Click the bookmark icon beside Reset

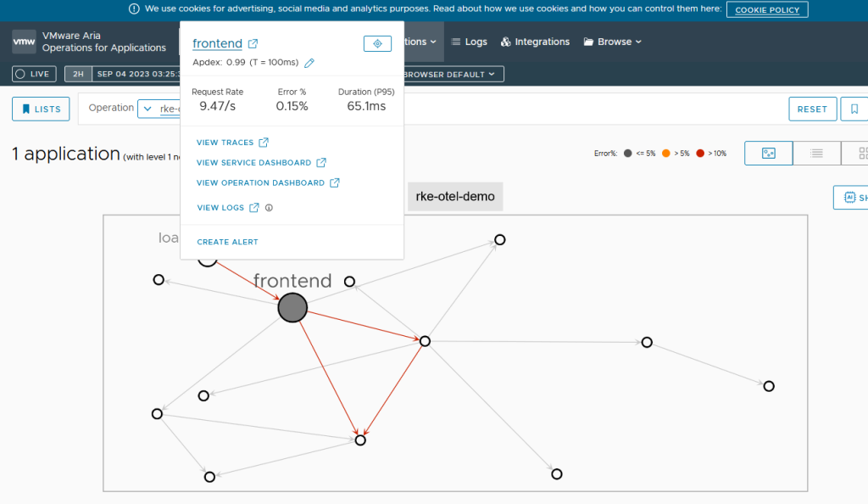[x=854, y=109]
